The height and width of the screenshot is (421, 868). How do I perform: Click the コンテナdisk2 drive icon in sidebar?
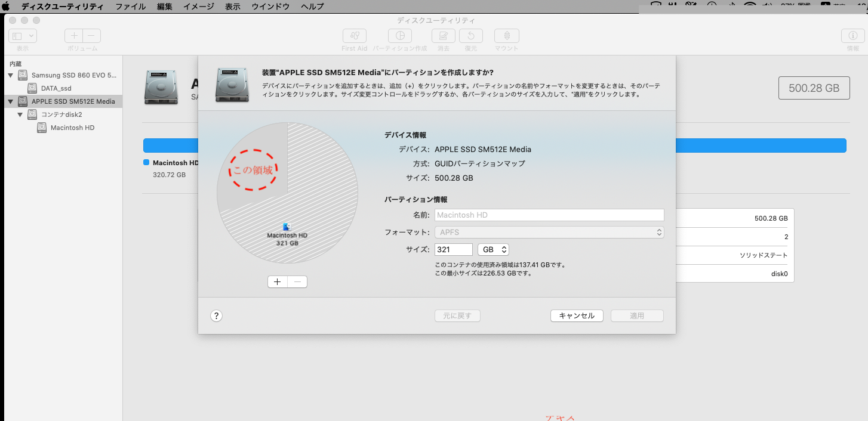click(x=32, y=114)
